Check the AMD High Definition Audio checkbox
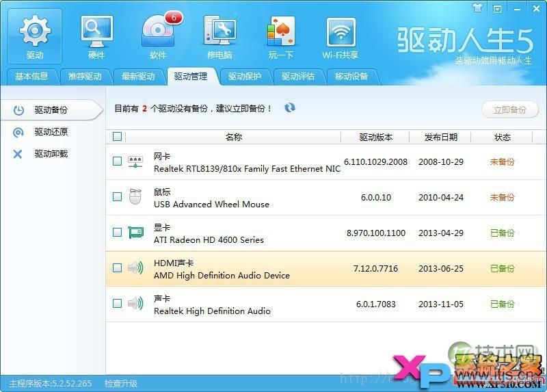 [117, 267]
